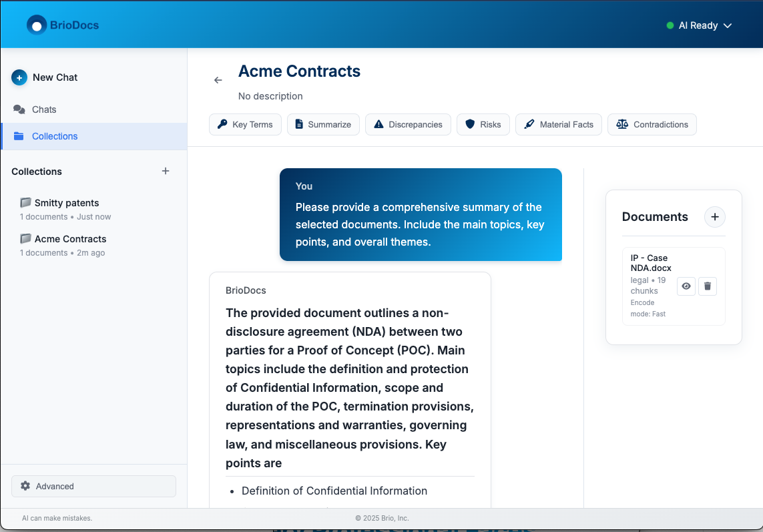Open Advanced settings via the gear icon
Screen dimensions: 763x532
pyautogui.click(x=25, y=486)
